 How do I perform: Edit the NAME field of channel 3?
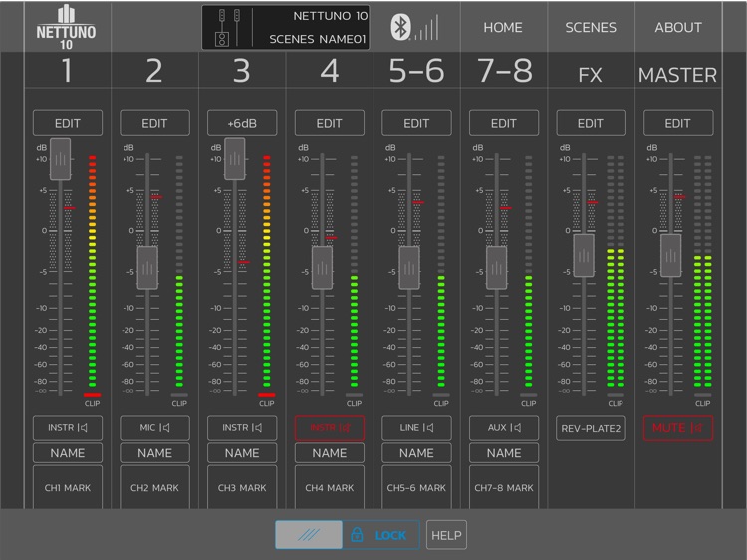(x=242, y=453)
